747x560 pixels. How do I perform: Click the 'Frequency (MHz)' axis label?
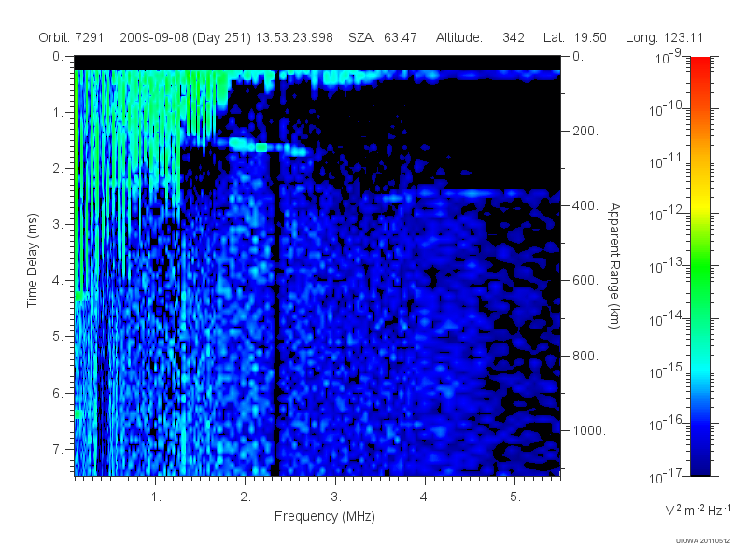click(325, 517)
